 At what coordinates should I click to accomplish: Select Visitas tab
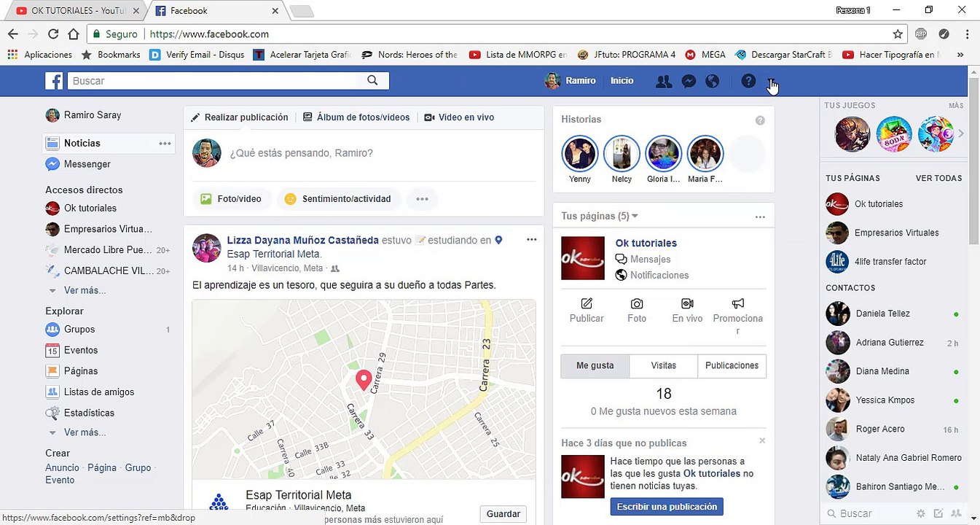click(663, 366)
